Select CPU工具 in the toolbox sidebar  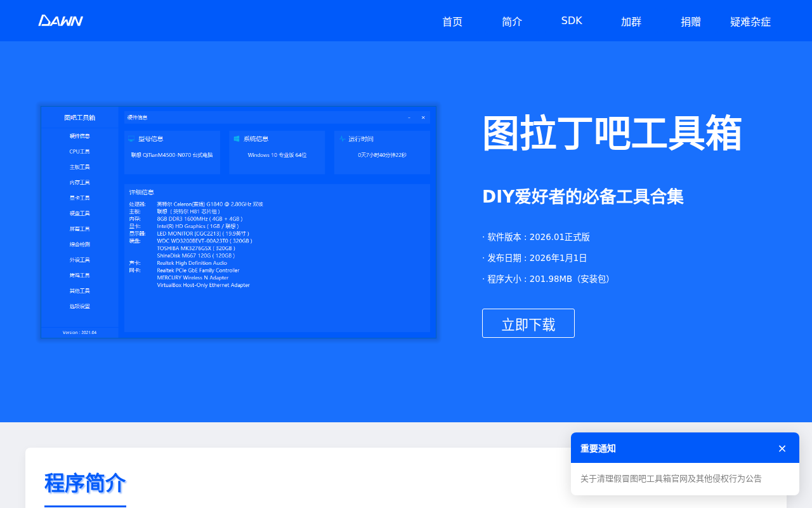pos(79,151)
